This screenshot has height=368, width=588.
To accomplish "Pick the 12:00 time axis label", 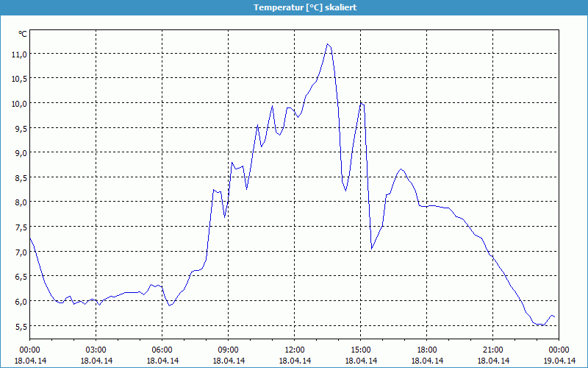I will tap(294, 350).
